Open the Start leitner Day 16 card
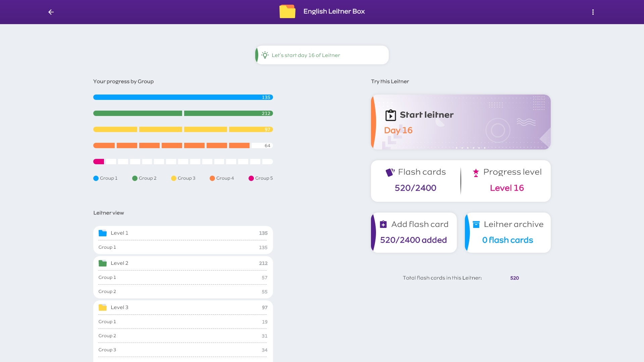The height and width of the screenshot is (362, 644). click(461, 122)
